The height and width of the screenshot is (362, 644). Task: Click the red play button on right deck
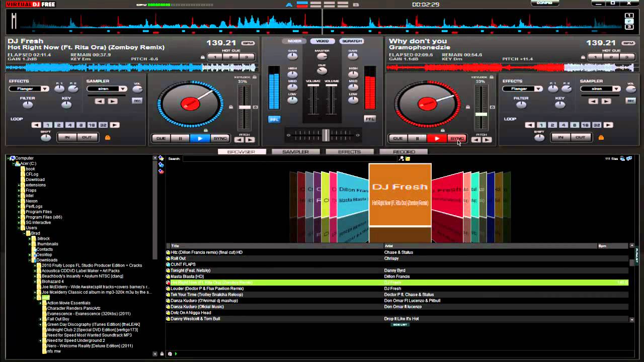point(437,138)
